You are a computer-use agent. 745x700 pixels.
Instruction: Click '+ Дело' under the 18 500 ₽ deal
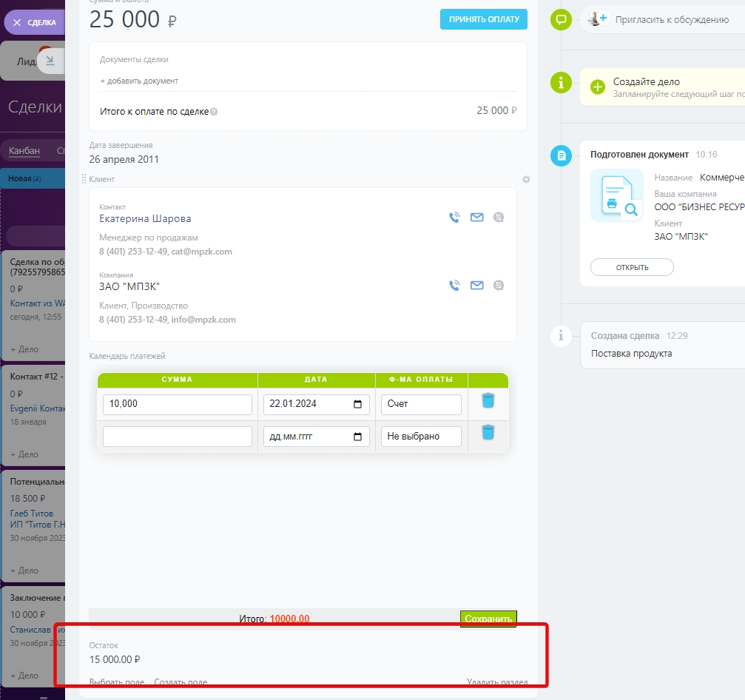(24, 571)
